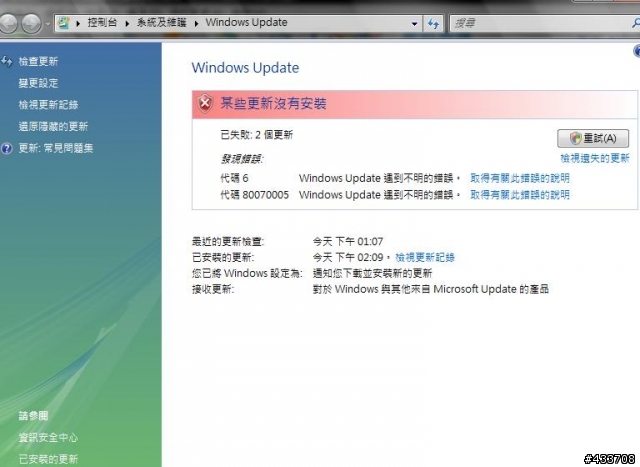Click the 今天 下午 01:07 check time
The width and height of the screenshot is (640, 467).
click(348, 242)
